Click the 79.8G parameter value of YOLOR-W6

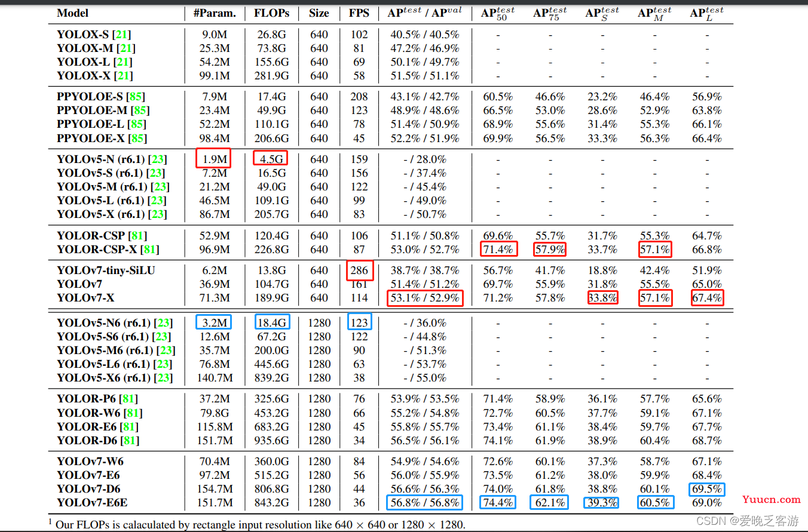[x=215, y=413]
